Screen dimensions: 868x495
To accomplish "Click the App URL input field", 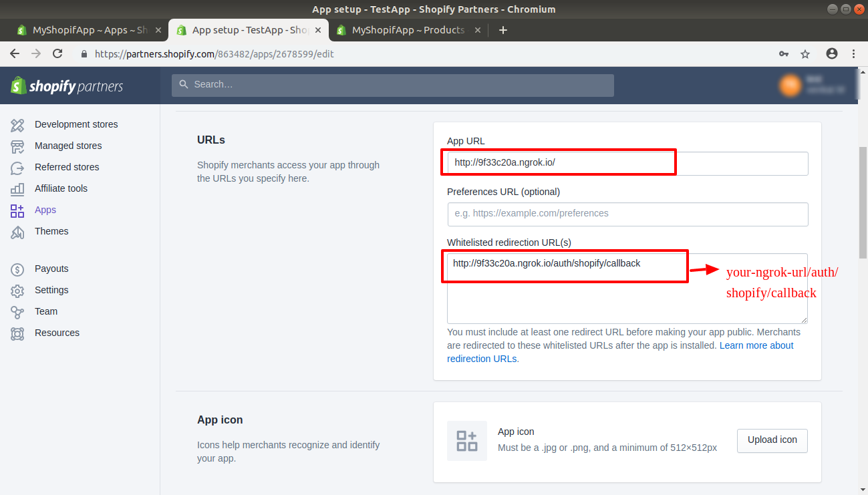I will point(627,164).
